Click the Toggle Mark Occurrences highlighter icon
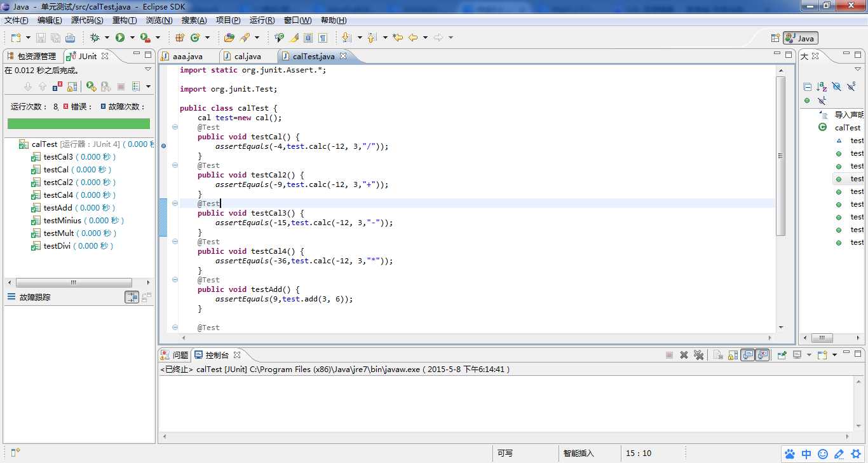 [x=294, y=38]
